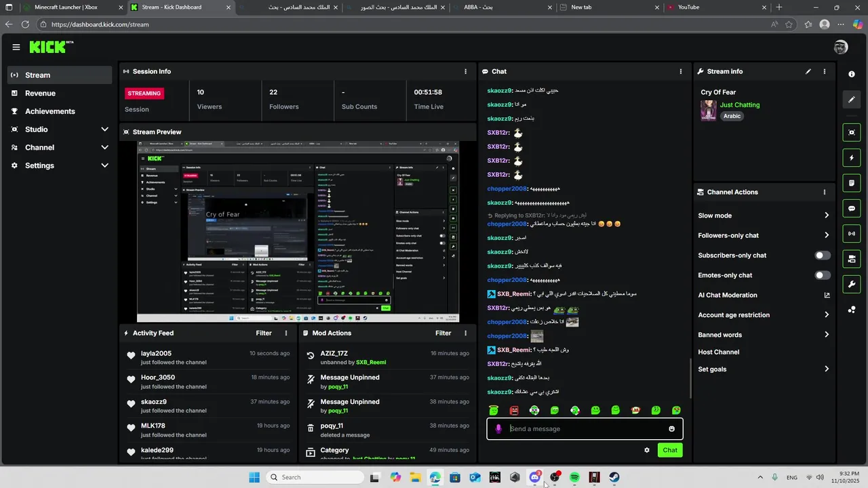Click the Kick logo

(51, 47)
